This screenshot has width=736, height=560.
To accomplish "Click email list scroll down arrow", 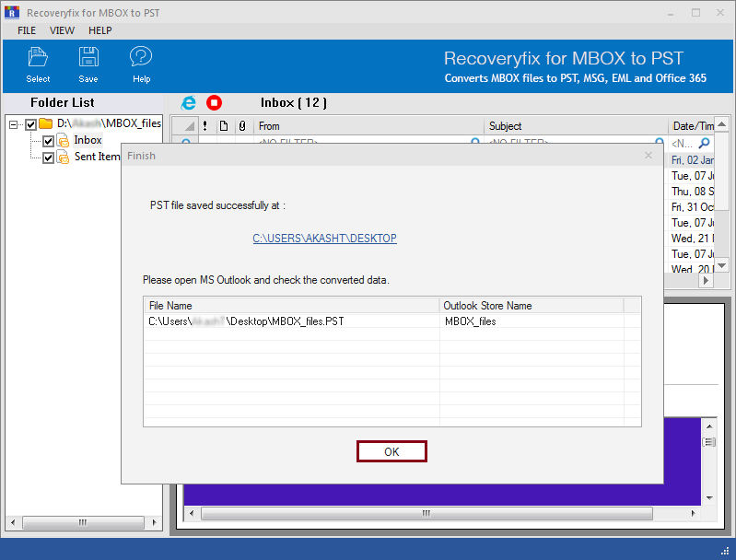I will tap(722, 265).
